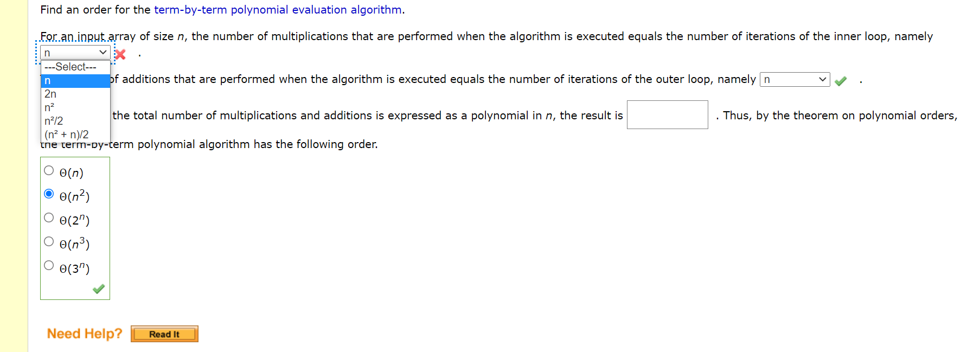Image resolution: width=980 pixels, height=352 pixels.
Task: Select the Θ(3ⁿ) radio button
Action: 48,265
